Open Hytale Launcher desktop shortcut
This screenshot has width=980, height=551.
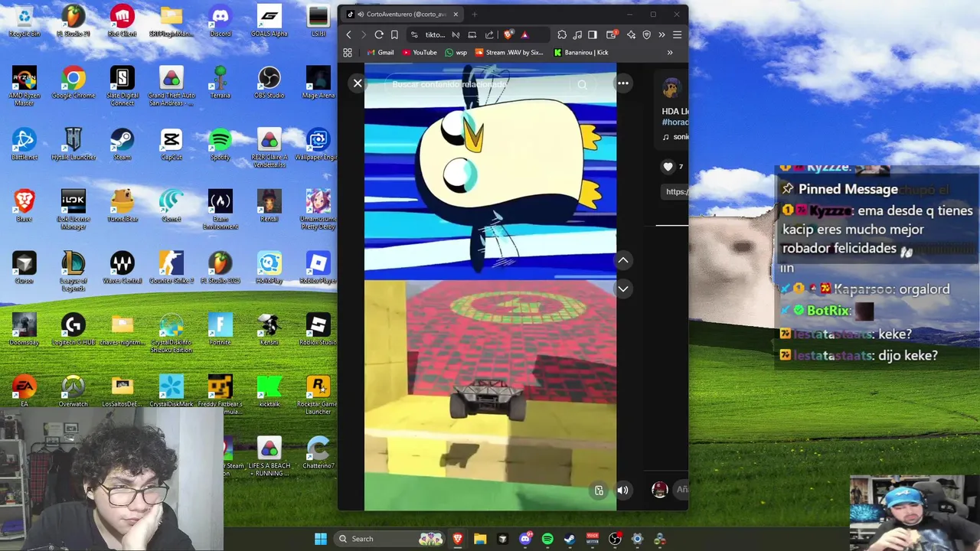pos(73,145)
